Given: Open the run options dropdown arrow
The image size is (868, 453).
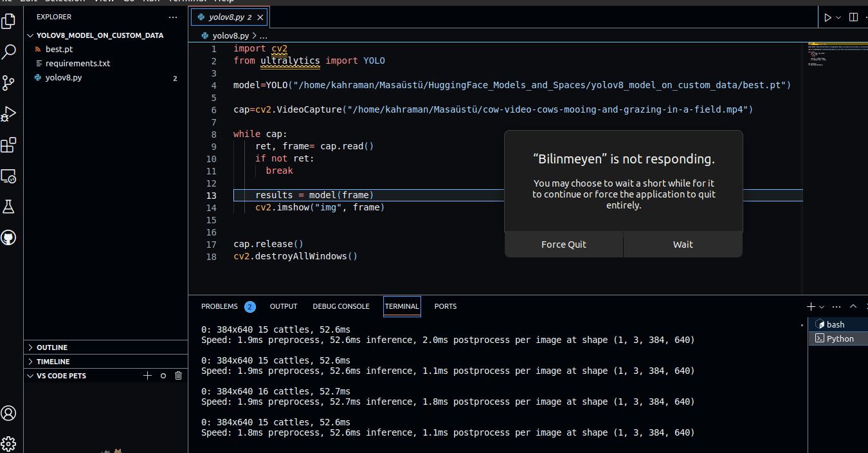Looking at the screenshot, I should tap(838, 17).
